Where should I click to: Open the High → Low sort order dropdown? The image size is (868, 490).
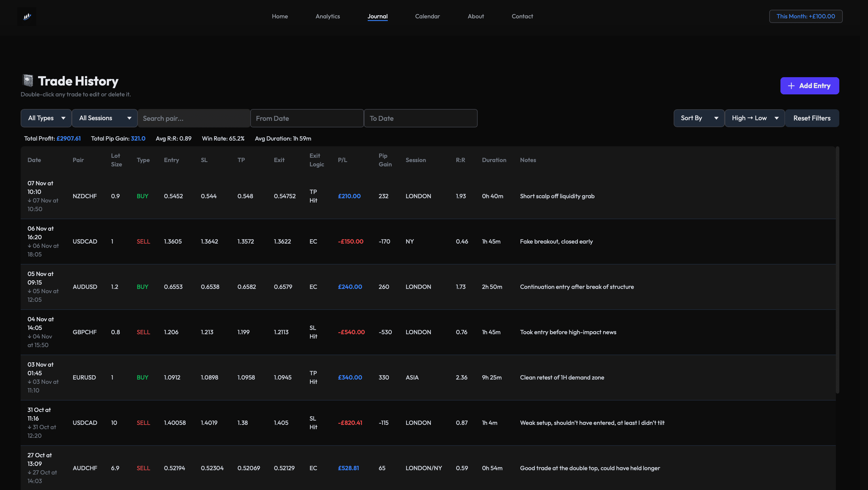point(755,118)
